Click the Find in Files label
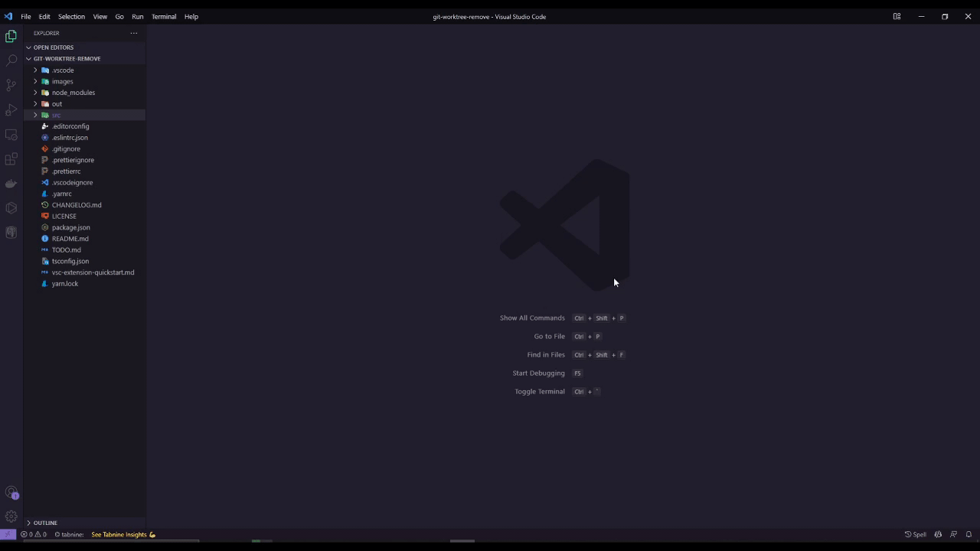This screenshot has width=980, height=551. pos(546,354)
